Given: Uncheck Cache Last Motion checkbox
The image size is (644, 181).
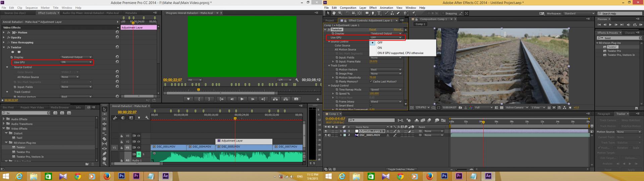Looking at the screenshot, I should tap(371, 82).
